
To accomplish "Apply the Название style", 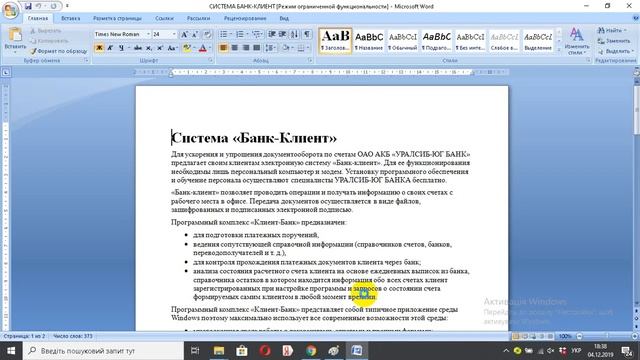I will [369, 41].
